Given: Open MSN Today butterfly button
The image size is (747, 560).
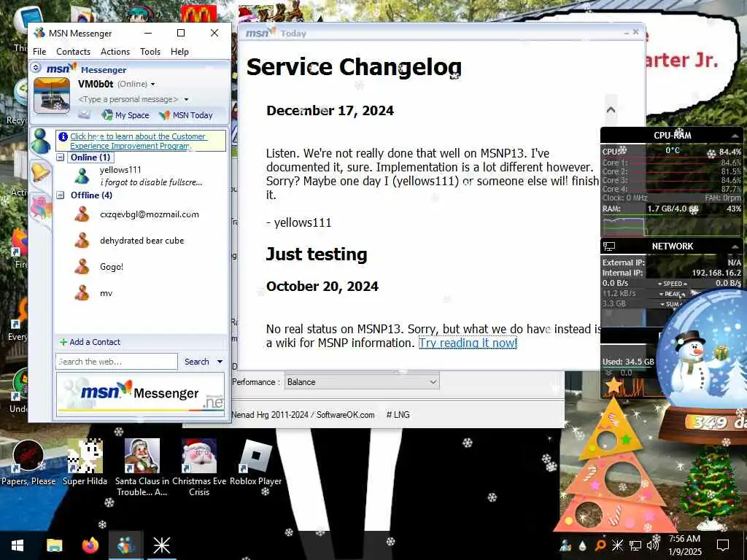Looking at the screenshot, I should pos(186,114).
